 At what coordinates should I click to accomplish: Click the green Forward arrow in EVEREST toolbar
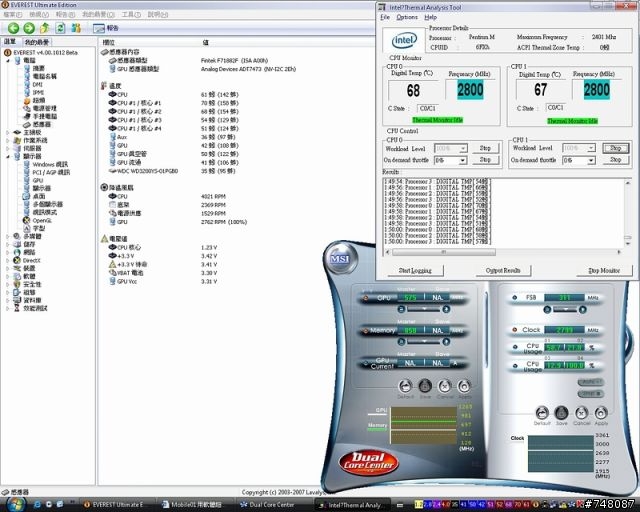(x=29, y=28)
